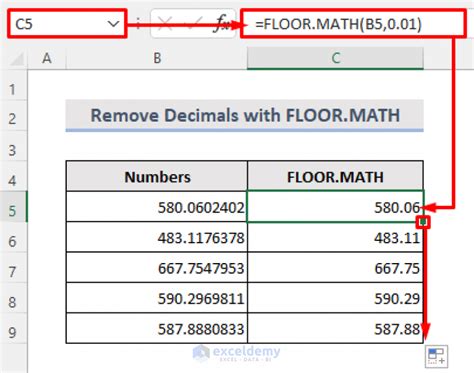Open the Insert Function fx icon

pos(221,24)
